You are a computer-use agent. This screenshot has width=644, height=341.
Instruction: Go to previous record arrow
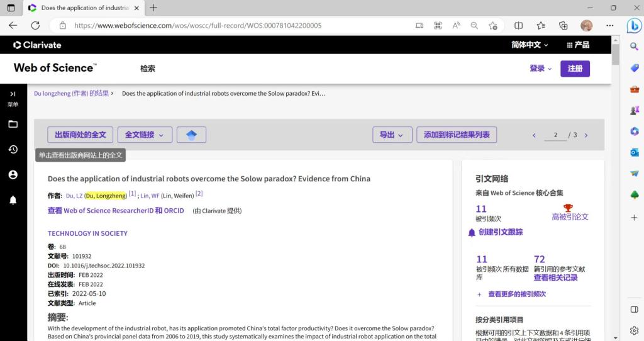[x=534, y=135]
